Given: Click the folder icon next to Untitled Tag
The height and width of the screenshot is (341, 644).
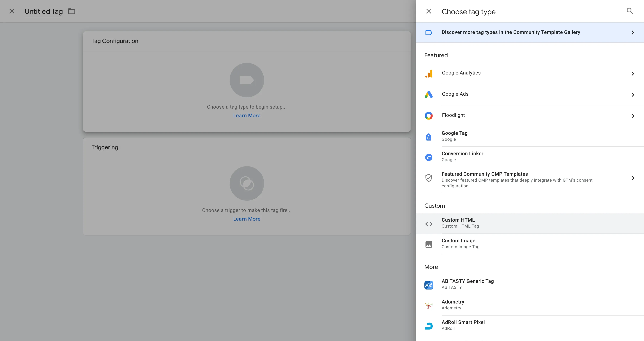Looking at the screenshot, I should point(72,11).
